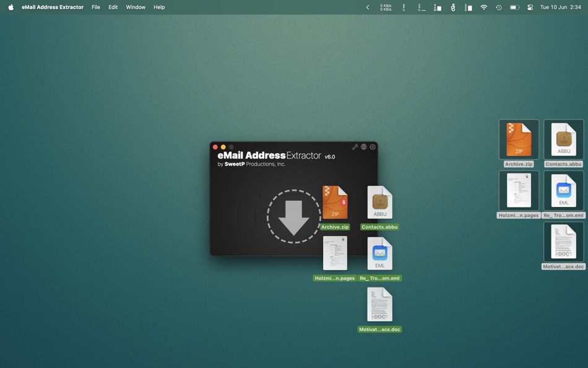Open the Apple menu
The image size is (588, 368).
11,7
